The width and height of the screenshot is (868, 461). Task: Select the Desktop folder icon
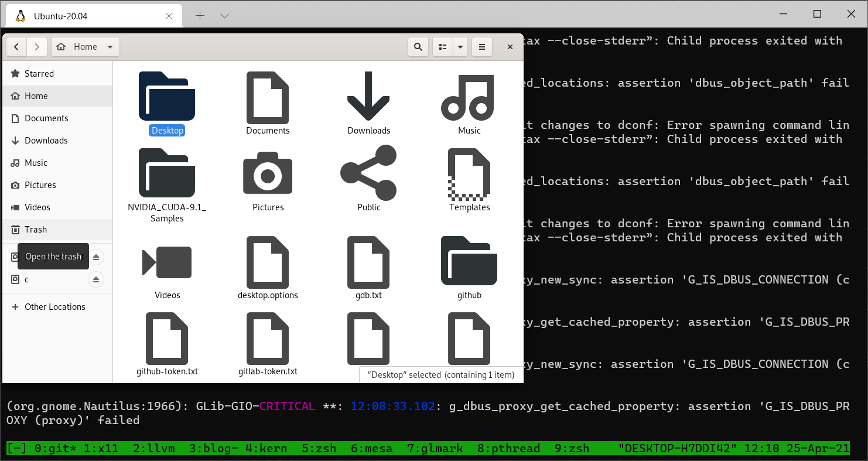click(167, 96)
